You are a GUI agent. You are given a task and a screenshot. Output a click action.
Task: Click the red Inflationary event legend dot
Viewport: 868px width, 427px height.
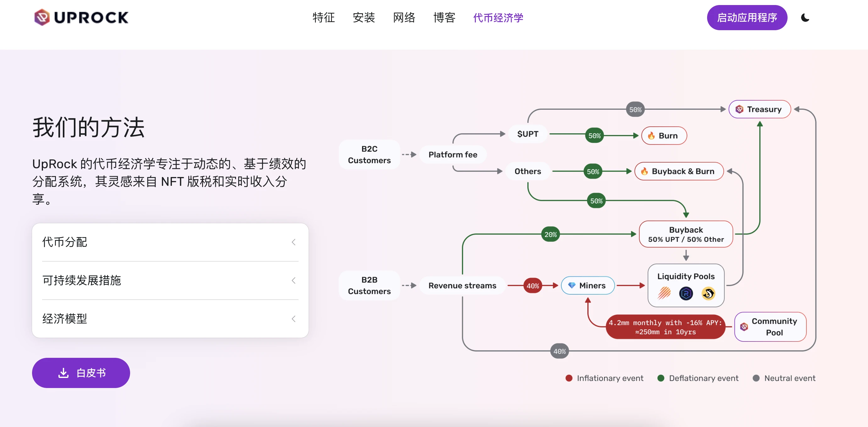[x=569, y=378]
